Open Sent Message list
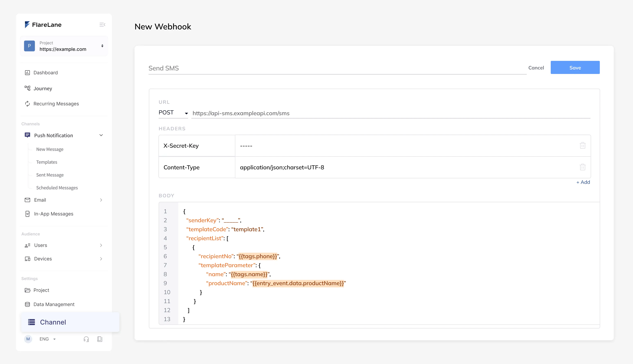Screen dimensions: 633x364 [50, 175]
